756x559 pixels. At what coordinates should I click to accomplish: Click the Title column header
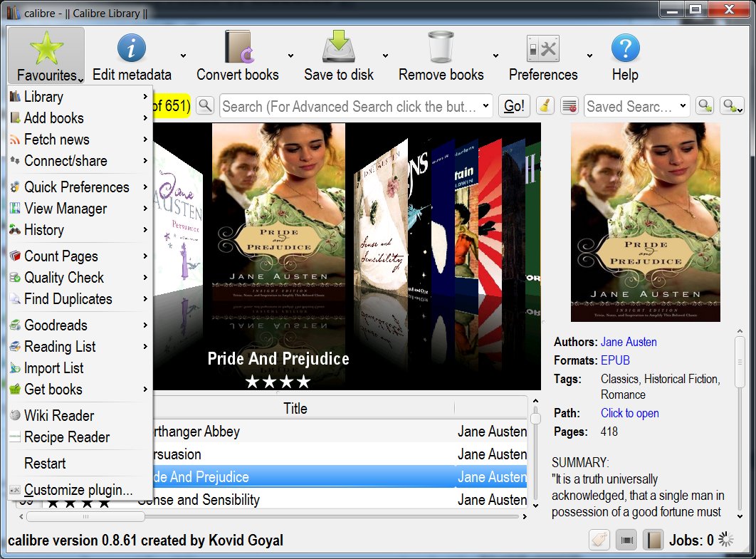coord(295,409)
